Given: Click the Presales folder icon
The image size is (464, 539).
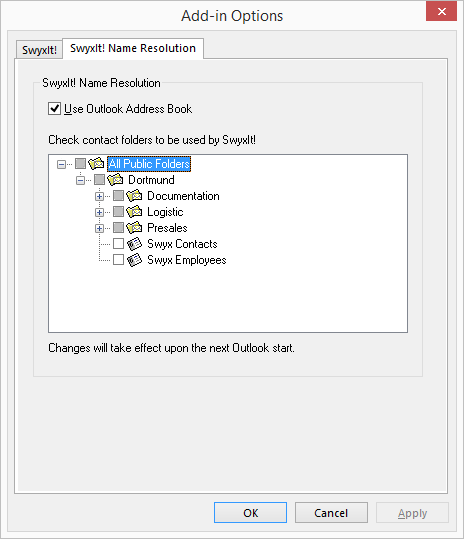Looking at the screenshot, I should point(134,228).
